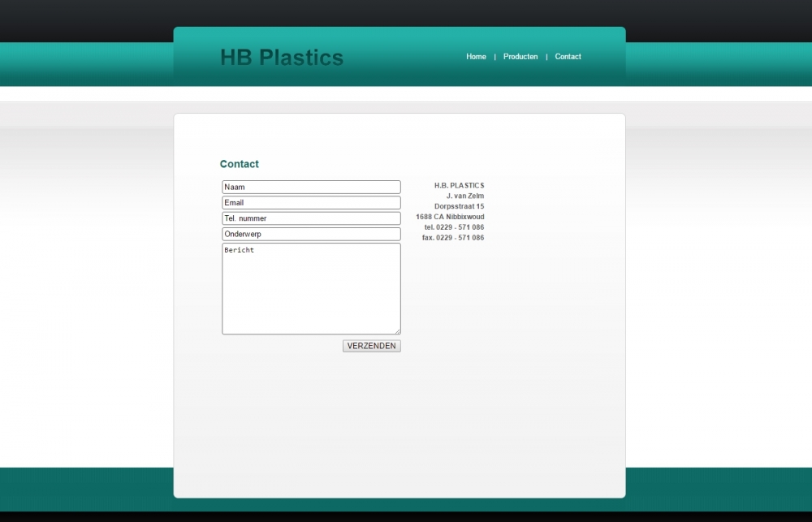Submit the form with VERZENDEN
The image size is (812, 522).
372,346
